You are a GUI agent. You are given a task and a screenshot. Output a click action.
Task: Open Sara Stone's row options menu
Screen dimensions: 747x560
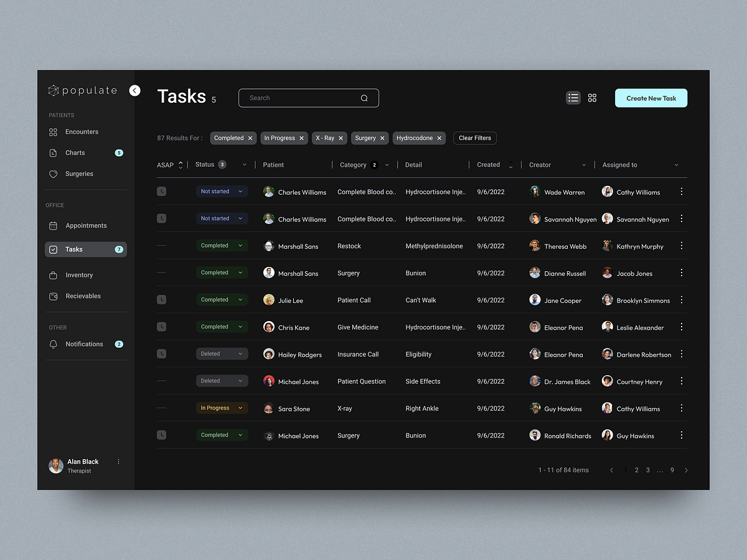(x=681, y=408)
